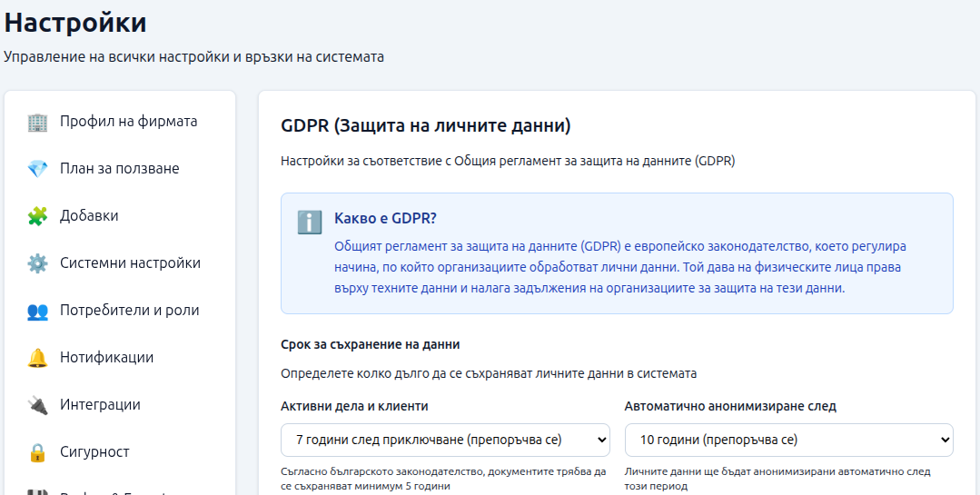
Task: Open the Интеграции section
Action: tap(120, 404)
